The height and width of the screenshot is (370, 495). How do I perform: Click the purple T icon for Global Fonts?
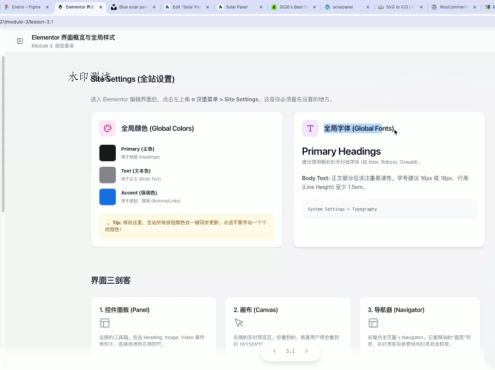tap(310, 128)
